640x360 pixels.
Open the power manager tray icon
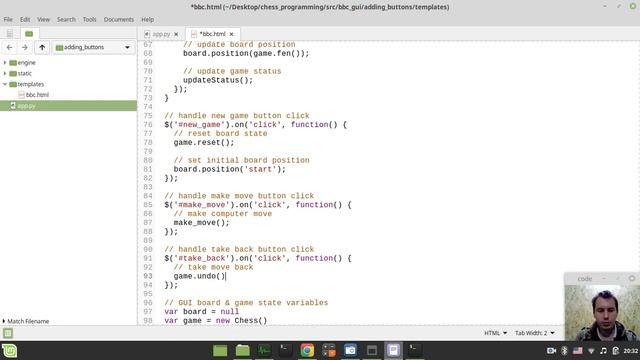616,351
